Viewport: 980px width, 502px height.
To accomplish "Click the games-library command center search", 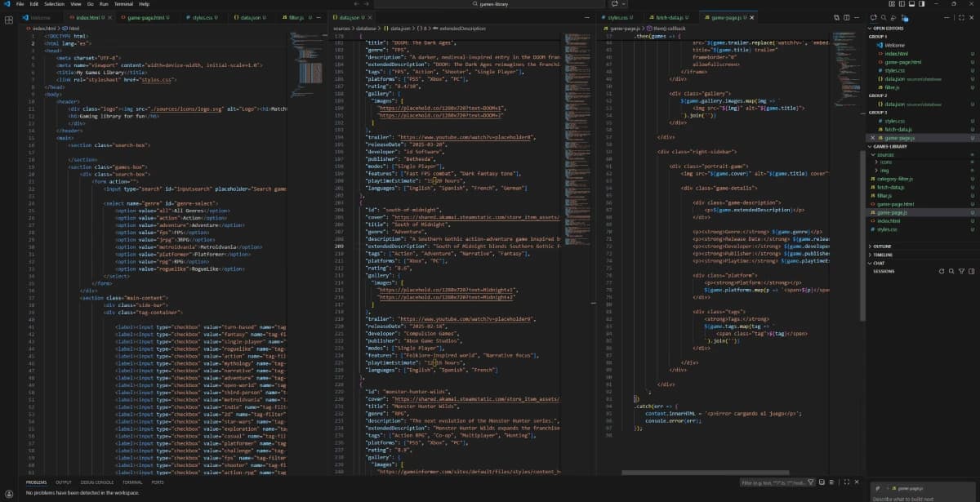I will pos(490,4).
